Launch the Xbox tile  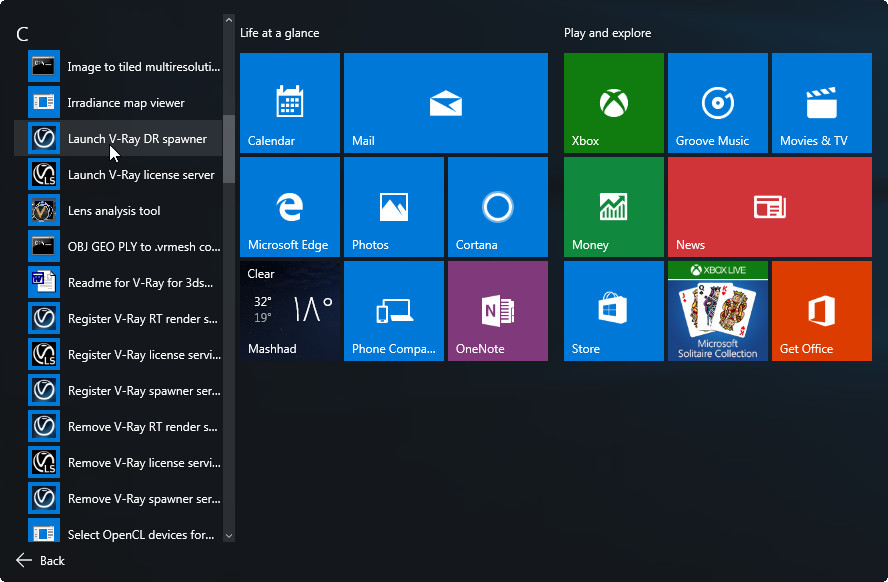[x=614, y=103]
